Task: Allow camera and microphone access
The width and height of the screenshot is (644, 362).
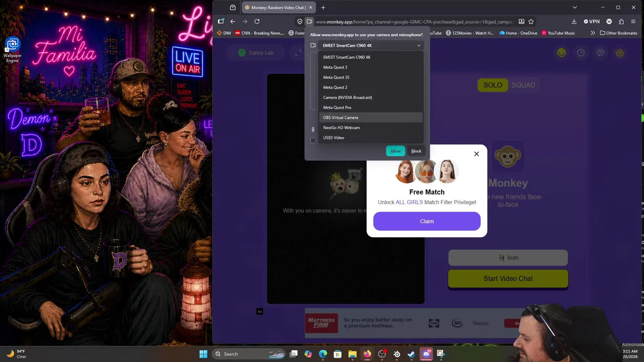Action: pos(395,151)
